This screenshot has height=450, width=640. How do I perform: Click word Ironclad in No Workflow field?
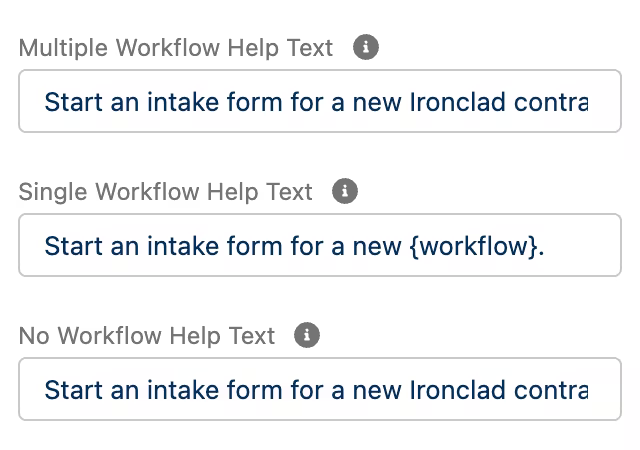457,390
